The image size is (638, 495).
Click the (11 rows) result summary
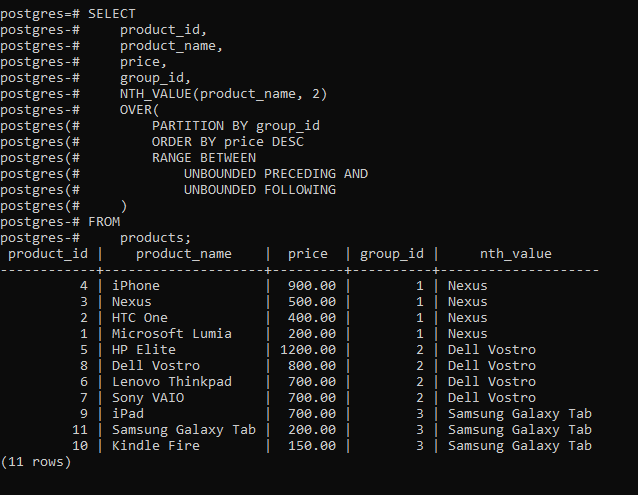(36, 462)
